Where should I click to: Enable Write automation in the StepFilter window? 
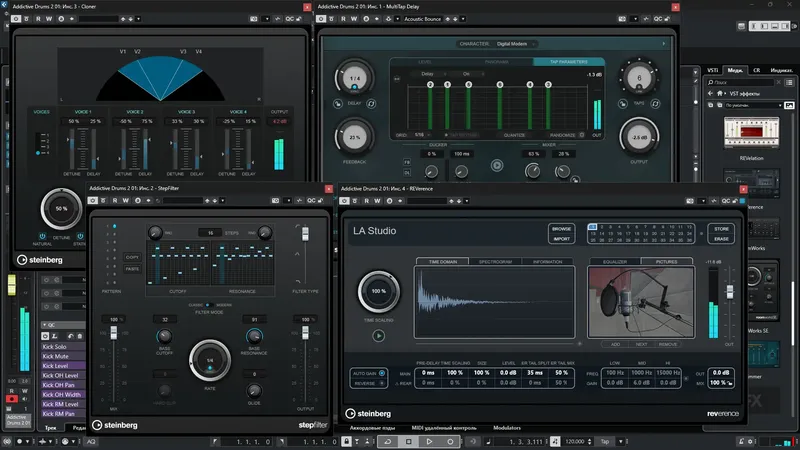point(126,201)
